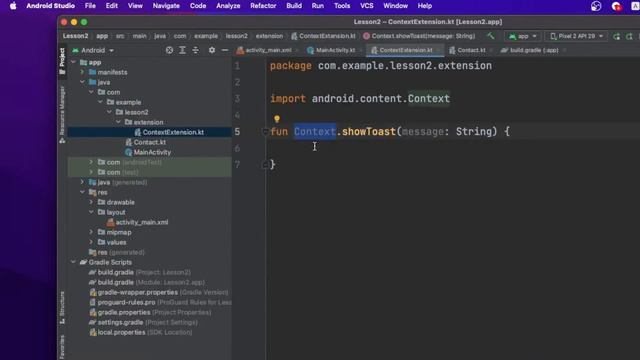Collapse the app module node
Screen dimensions: 640x360
(x=73, y=62)
